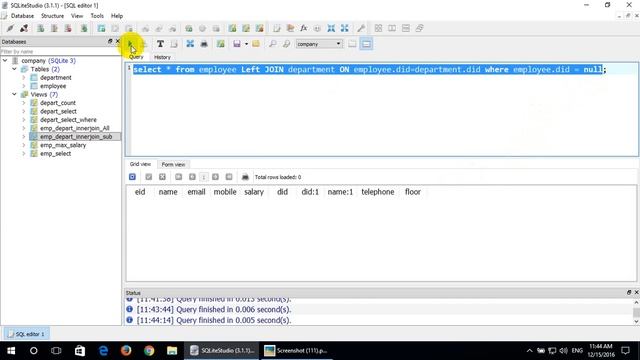Open Windows Start menu
The height and width of the screenshot is (360, 640).
click(11, 351)
